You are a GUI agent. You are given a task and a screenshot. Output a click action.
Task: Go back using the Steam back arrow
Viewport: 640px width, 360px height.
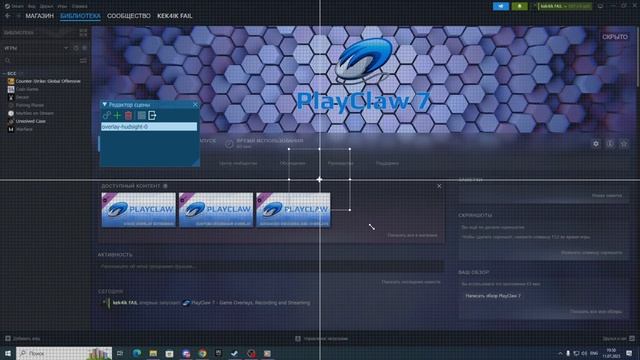[7, 16]
